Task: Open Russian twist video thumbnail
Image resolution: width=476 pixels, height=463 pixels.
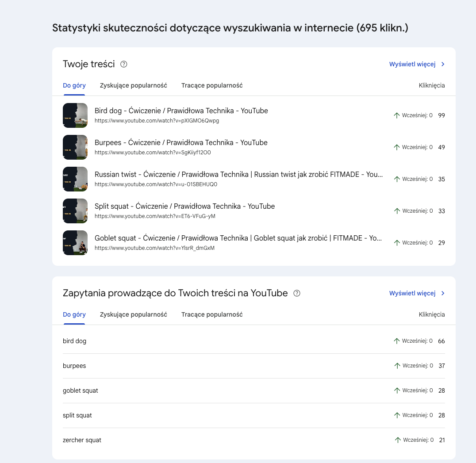Action: (75, 179)
